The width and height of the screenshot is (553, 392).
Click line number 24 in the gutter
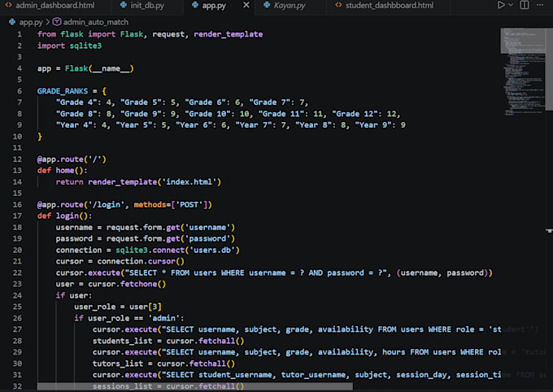point(17,295)
